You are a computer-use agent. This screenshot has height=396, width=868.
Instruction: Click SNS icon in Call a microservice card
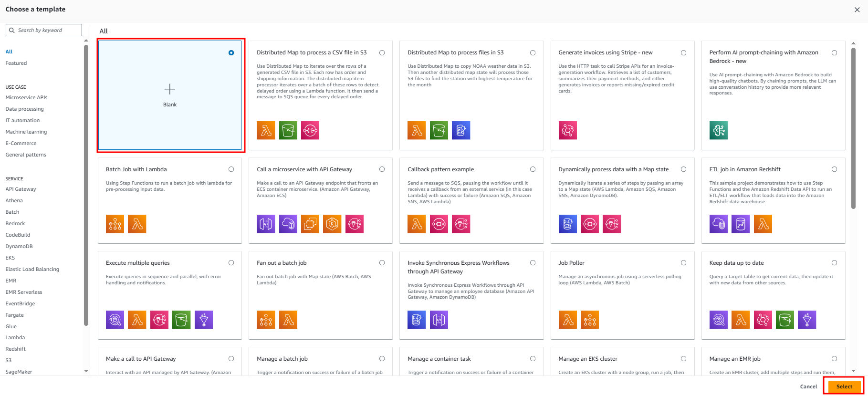click(x=355, y=224)
